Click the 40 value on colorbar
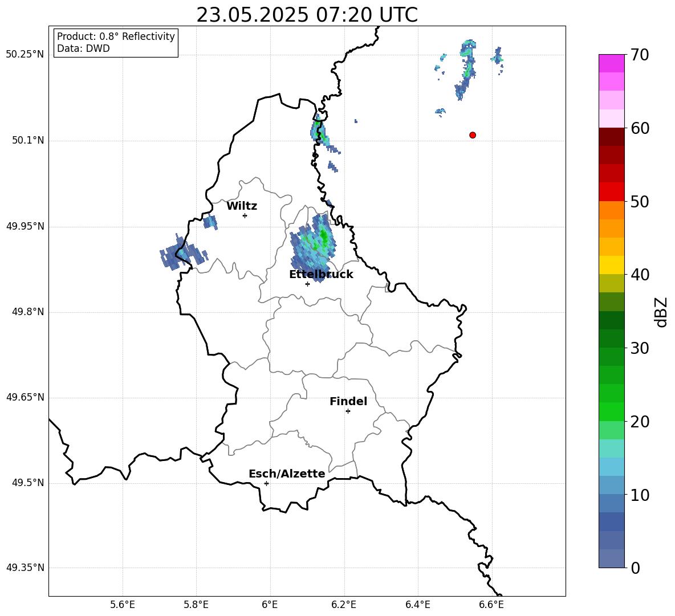Image resolution: width=675 pixels, height=616 pixels. (x=640, y=275)
